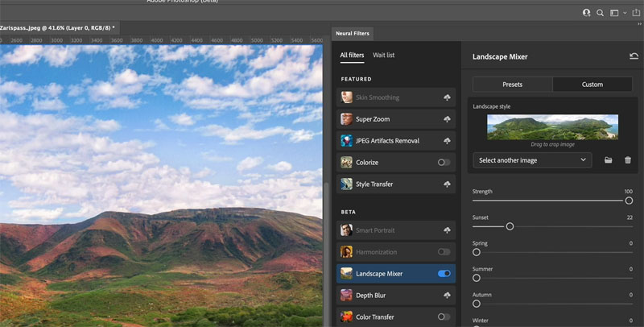Select the Style Transfer filter row
The image size is (644, 327).
tap(396, 184)
